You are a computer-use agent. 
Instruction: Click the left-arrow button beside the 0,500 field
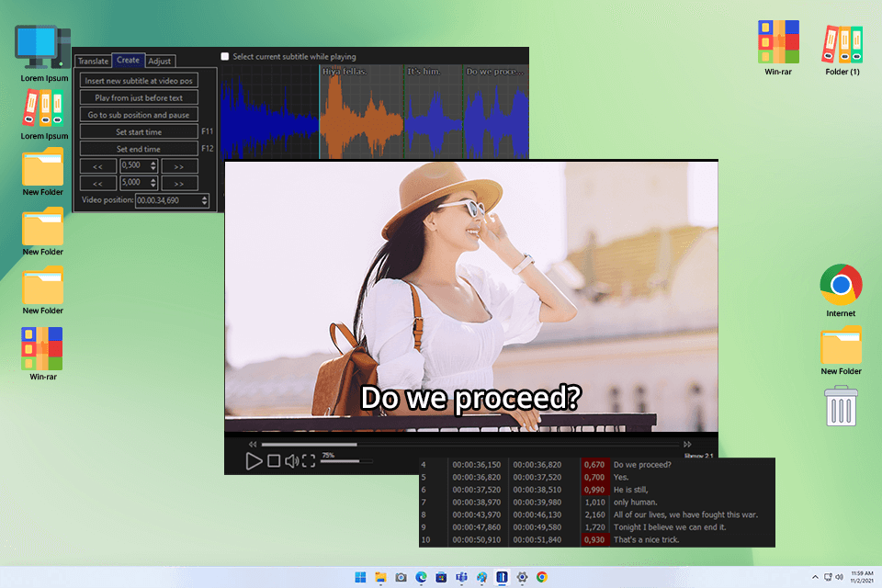click(x=98, y=165)
